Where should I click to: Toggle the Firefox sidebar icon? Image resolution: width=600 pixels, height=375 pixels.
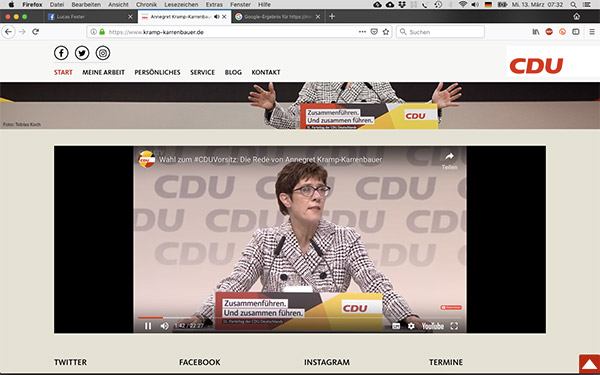tap(576, 32)
